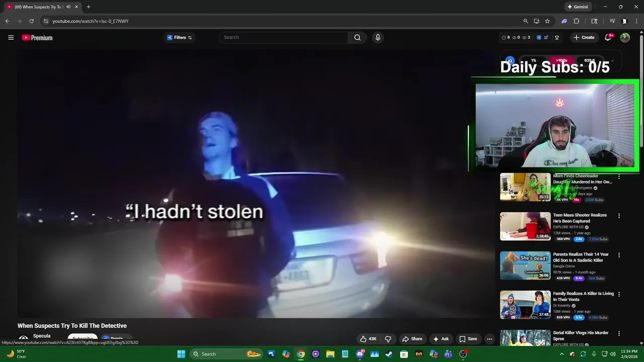Open the notifications bell
The image size is (644, 362).
(608, 38)
